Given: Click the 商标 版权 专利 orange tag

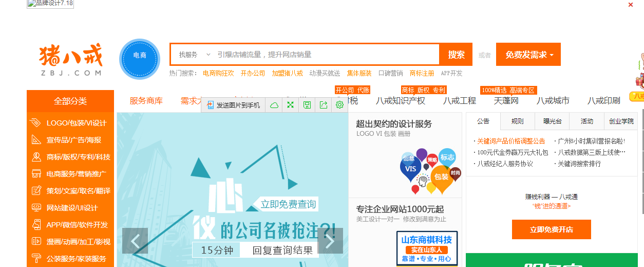Looking at the screenshot, I should (424, 90).
